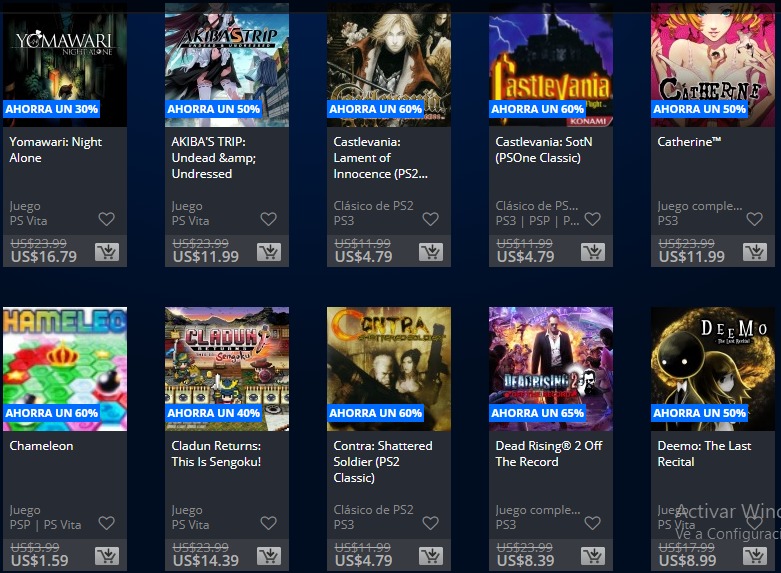
Task: Toggle wishlist heart for Contra: Shattered Soldier
Action: [x=430, y=523]
